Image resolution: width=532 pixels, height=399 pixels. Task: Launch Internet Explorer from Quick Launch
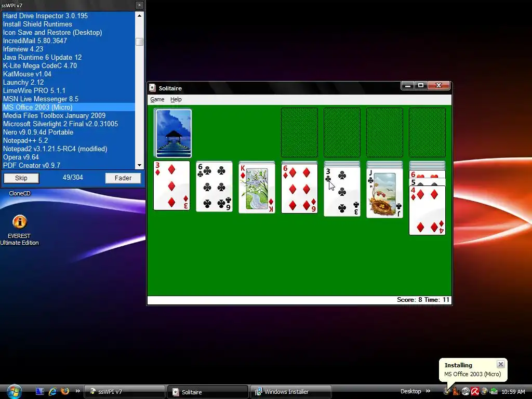(52, 392)
